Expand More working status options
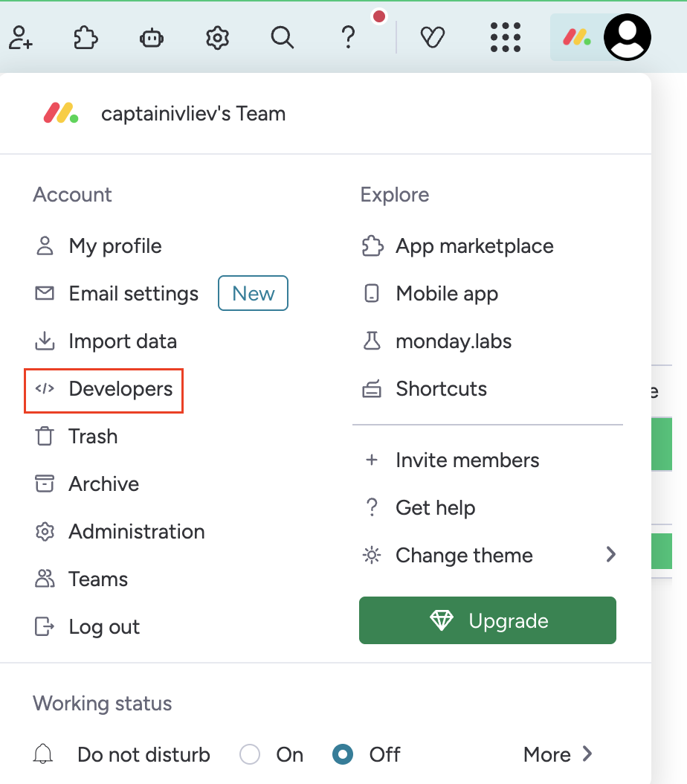This screenshot has height=784, width=687. click(x=558, y=754)
